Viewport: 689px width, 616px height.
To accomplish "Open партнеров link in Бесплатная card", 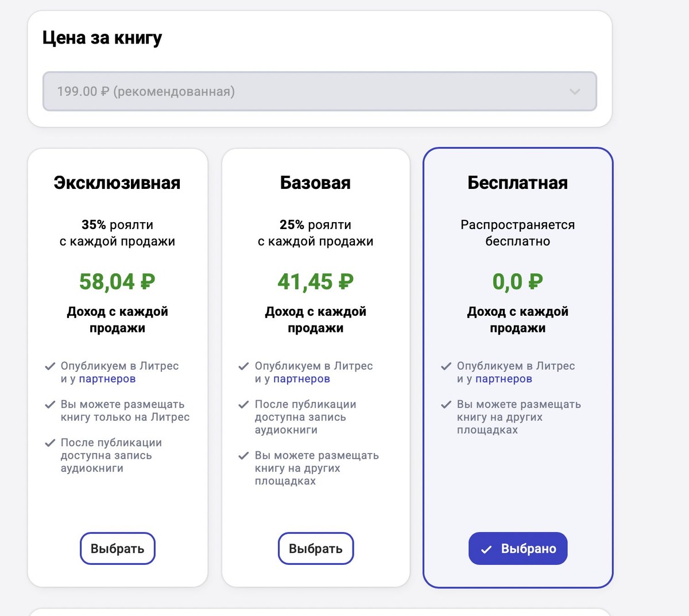I will point(504,379).
